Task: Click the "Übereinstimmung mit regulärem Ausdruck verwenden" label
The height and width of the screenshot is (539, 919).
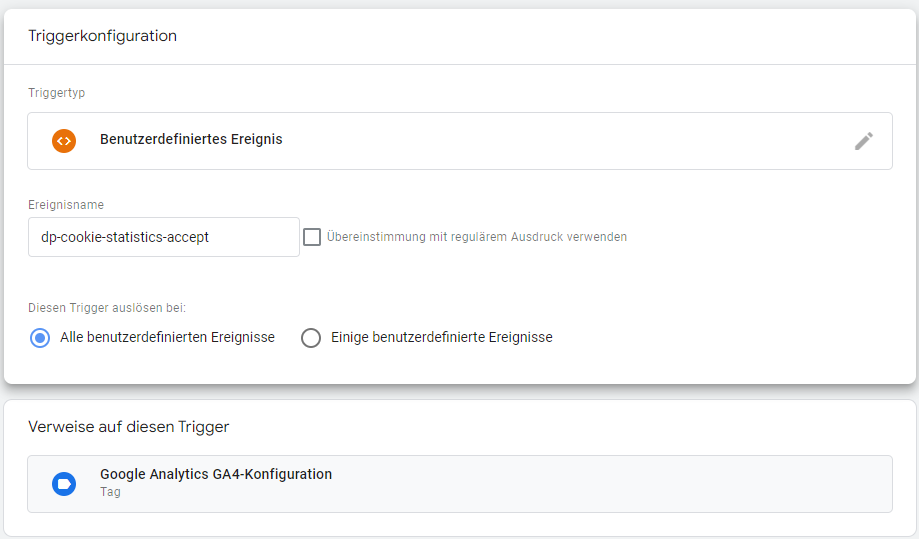Action: pyautogui.click(x=476, y=237)
